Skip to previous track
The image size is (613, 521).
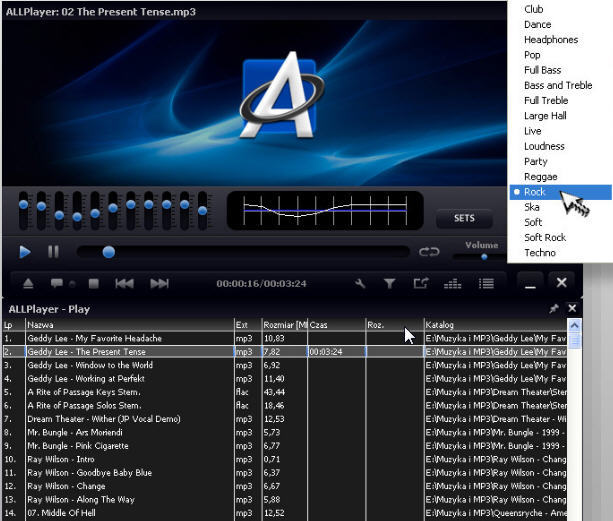pyautogui.click(x=124, y=283)
